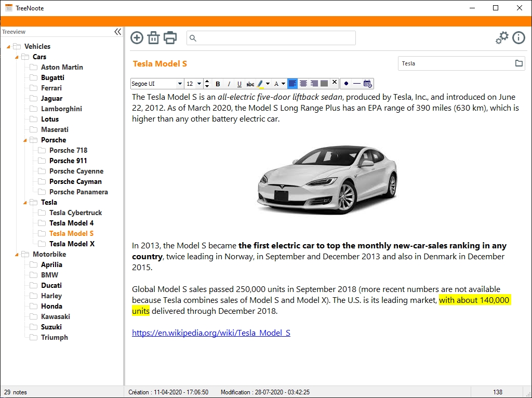Insert date and time stamp
The image size is (532, 398).
tap(367, 84)
